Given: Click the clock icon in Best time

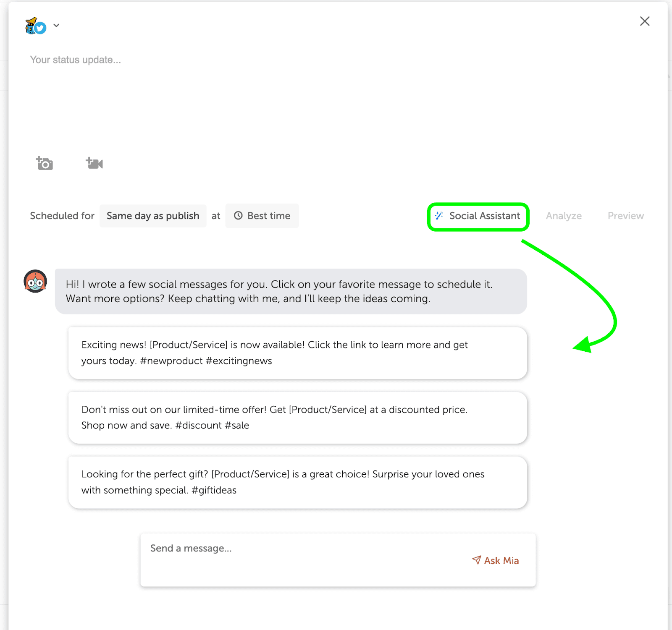Looking at the screenshot, I should pyautogui.click(x=238, y=216).
